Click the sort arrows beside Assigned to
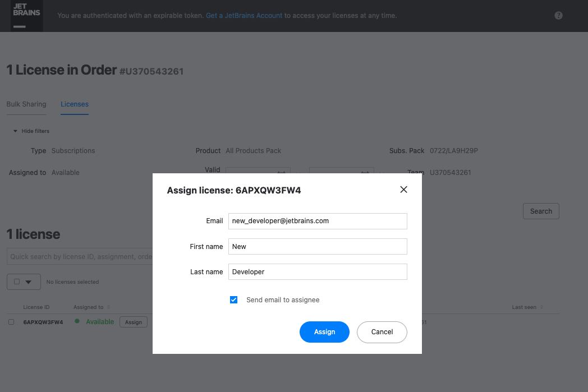588x392 pixels. coord(109,307)
